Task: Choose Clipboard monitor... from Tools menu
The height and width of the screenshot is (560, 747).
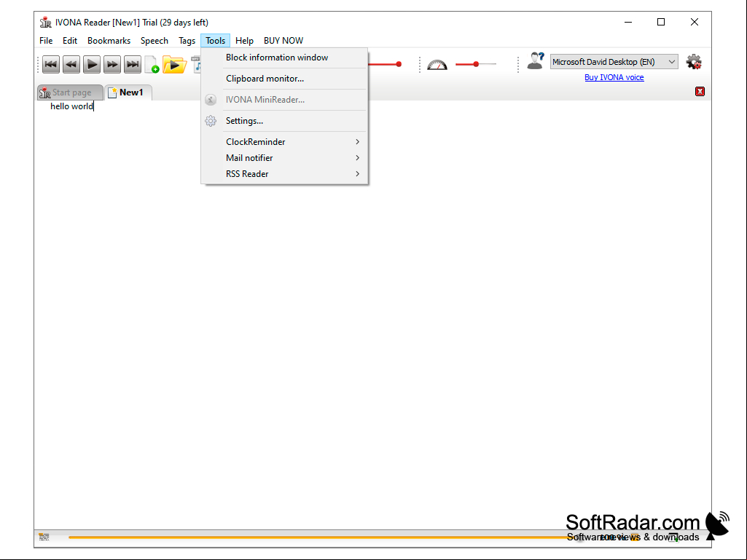Action: point(284,79)
